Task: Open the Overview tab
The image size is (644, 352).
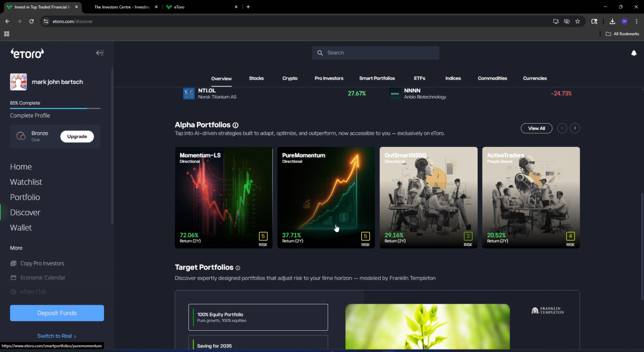Action: (x=221, y=78)
